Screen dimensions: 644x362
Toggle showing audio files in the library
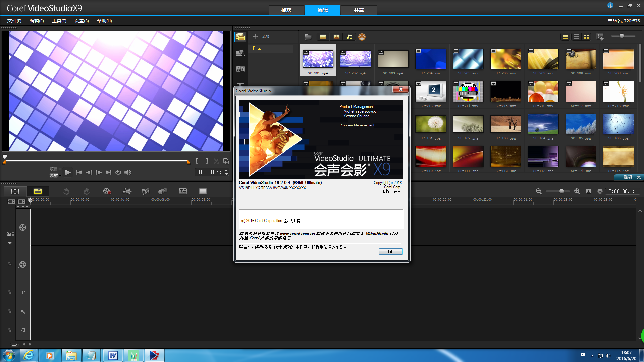[350, 37]
